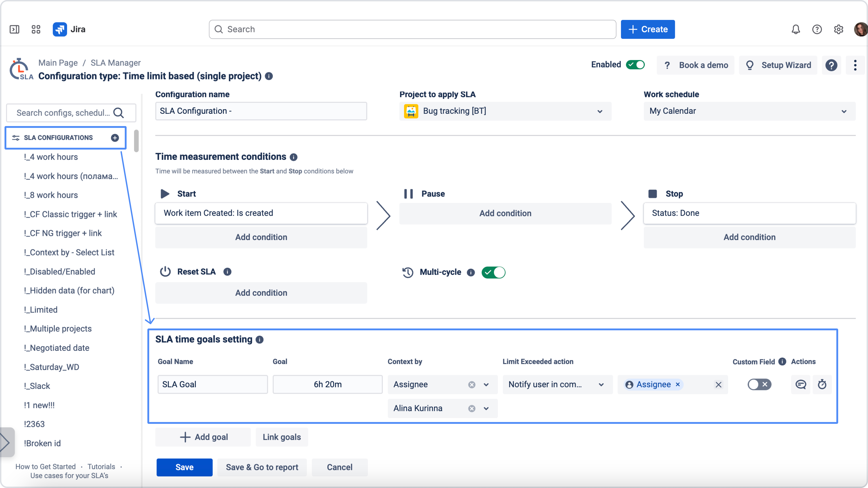Click info icon next to Reset SLA
The image size is (868, 488).
click(x=227, y=272)
